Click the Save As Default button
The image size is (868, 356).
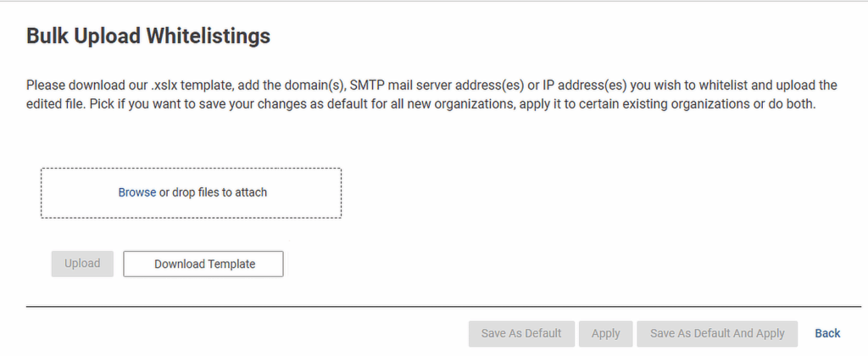click(x=521, y=333)
